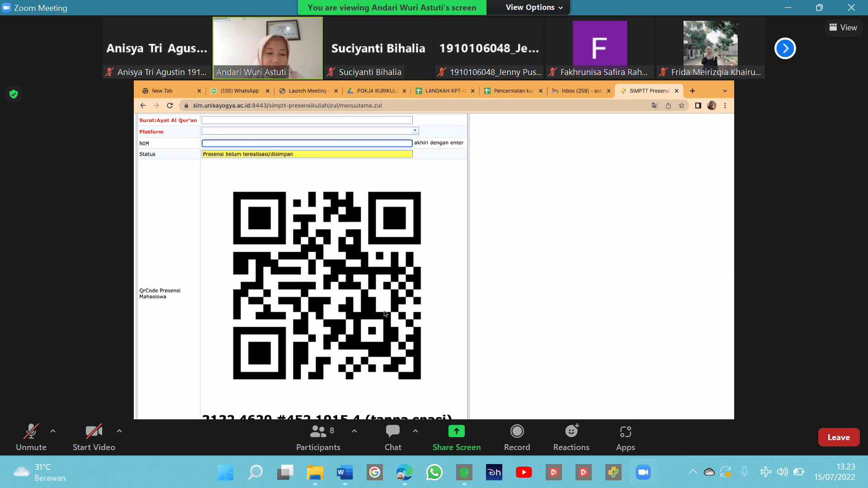Open taskbar Search

pyautogui.click(x=255, y=473)
